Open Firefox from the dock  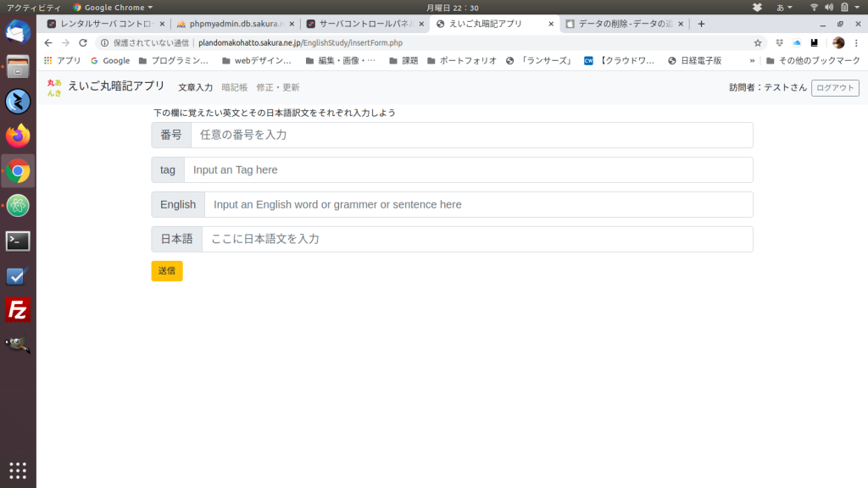point(18,136)
